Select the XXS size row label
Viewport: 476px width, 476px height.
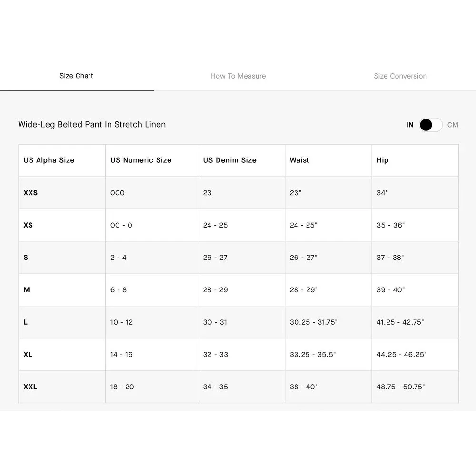point(30,193)
